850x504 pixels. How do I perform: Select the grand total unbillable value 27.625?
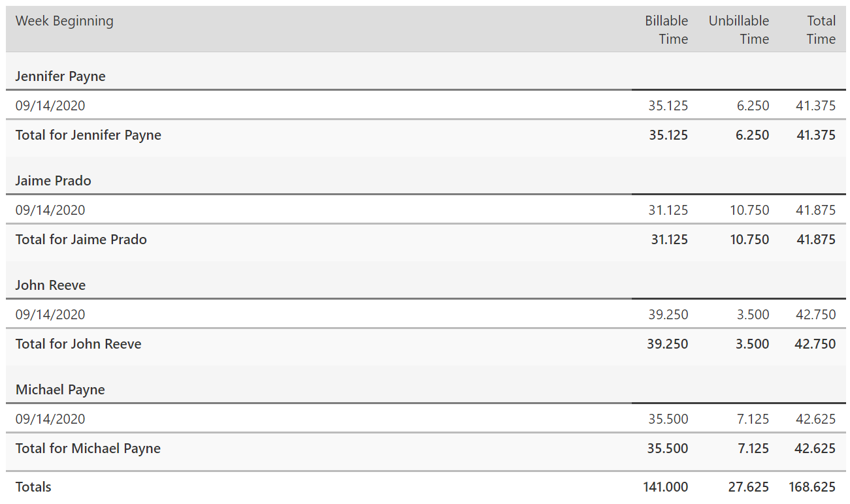coord(749,487)
